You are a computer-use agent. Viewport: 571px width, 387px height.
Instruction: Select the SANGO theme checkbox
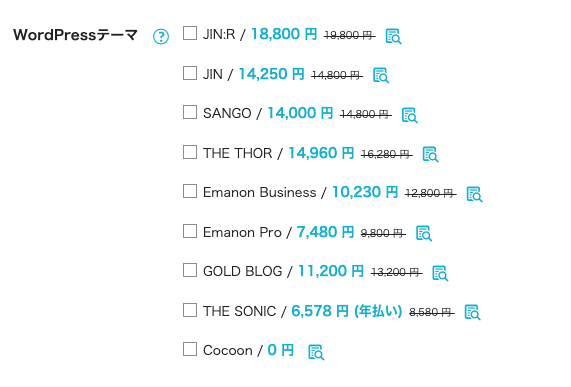tap(190, 112)
